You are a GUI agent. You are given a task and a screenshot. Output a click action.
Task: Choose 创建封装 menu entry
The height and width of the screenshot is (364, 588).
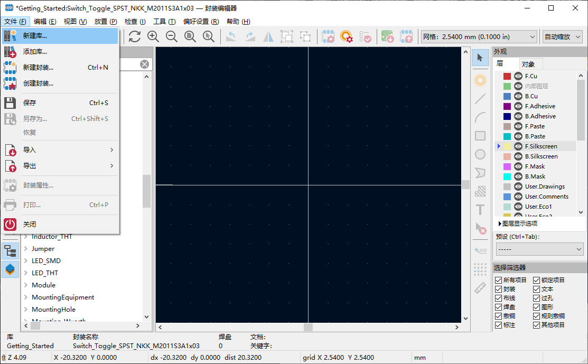[x=60, y=83]
